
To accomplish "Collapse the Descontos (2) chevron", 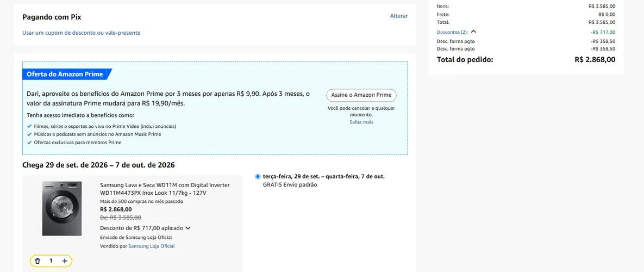I will (x=473, y=32).
